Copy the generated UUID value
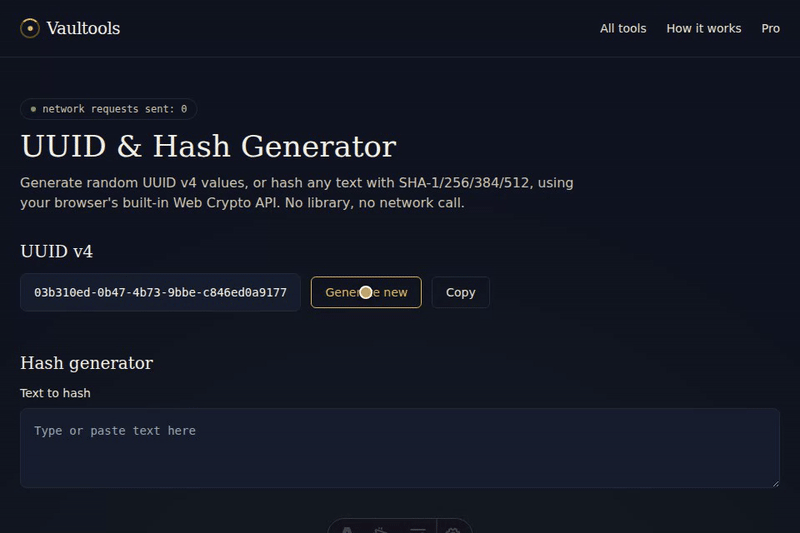 [x=461, y=292]
